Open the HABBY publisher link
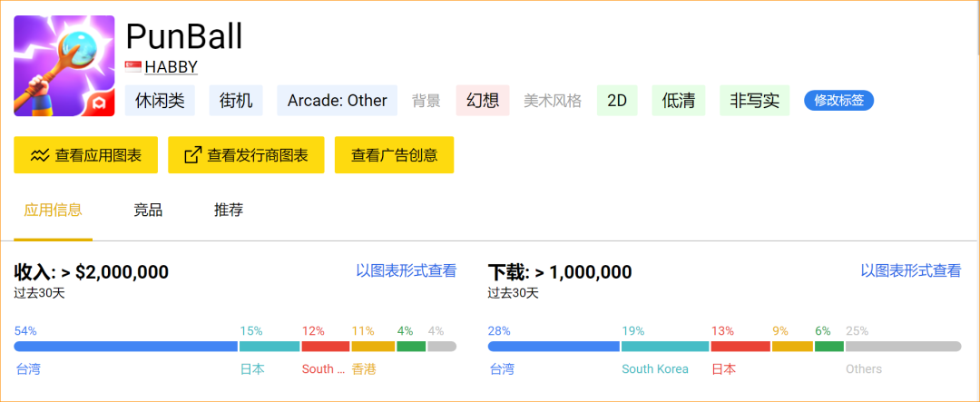This screenshot has height=402, width=980. 171,66
